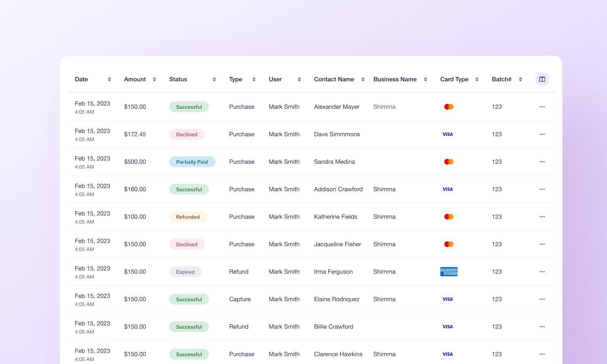Open the actions menu on Alexander Mayer's row

tap(542, 106)
